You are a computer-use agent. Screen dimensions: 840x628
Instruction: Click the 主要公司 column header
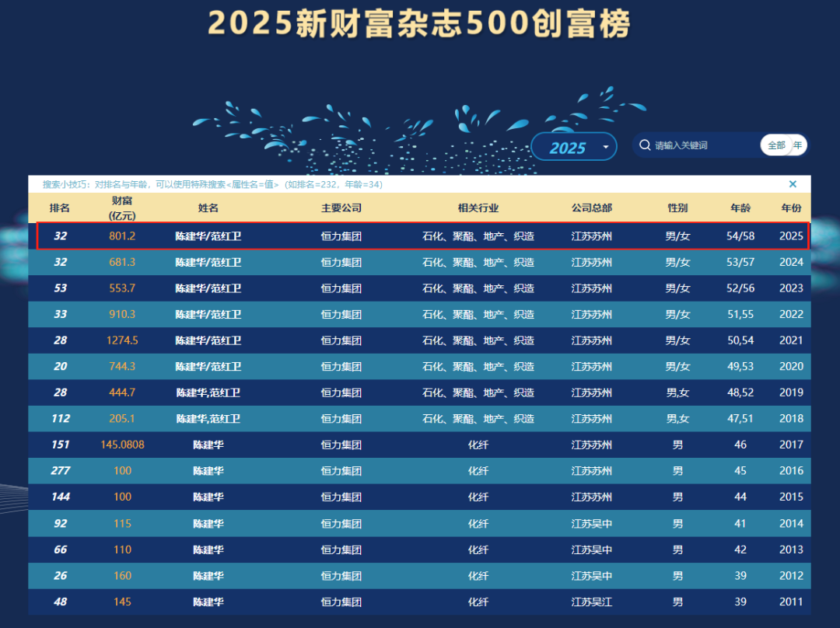(341, 208)
